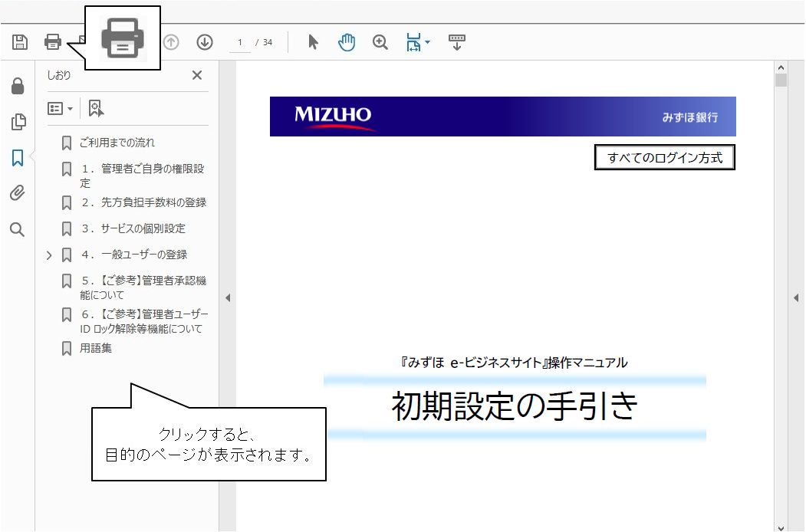Click the small Print icon in the toolbar
This screenshot has width=806, height=532.
point(52,42)
